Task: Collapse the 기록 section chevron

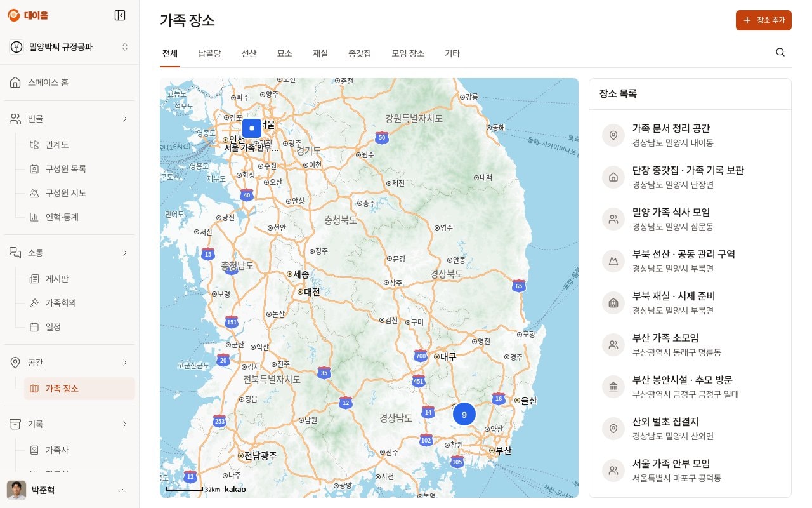Action: click(125, 424)
